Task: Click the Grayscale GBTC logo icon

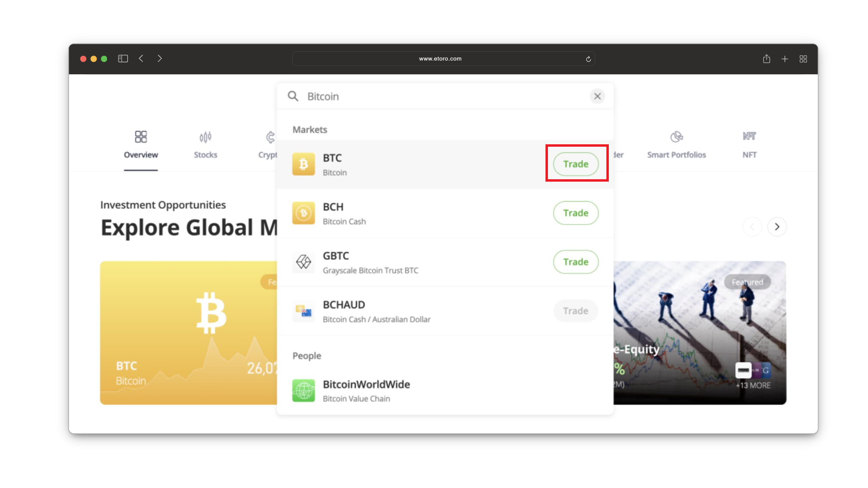Action: (x=303, y=262)
